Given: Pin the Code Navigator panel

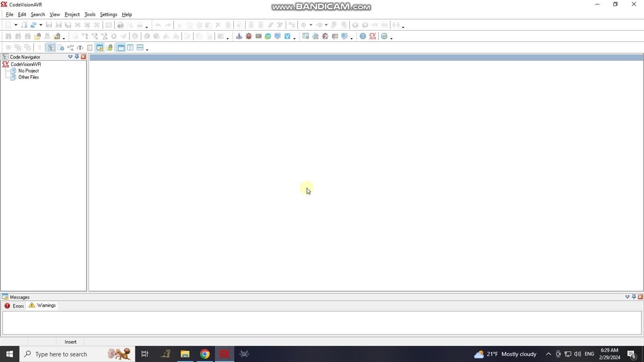Looking at the screenshot, I should (77, 57).
